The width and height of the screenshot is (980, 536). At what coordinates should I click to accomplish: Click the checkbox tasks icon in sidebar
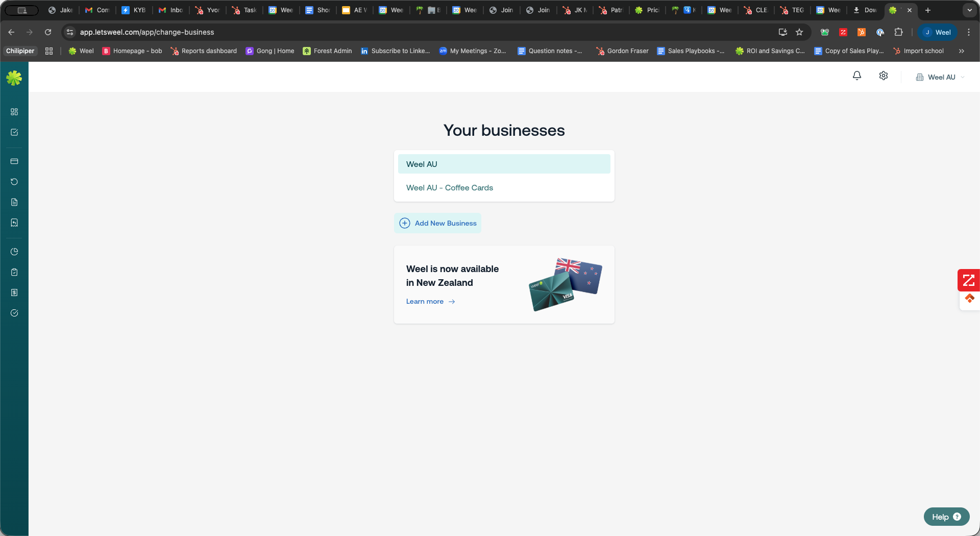[14, 132]
